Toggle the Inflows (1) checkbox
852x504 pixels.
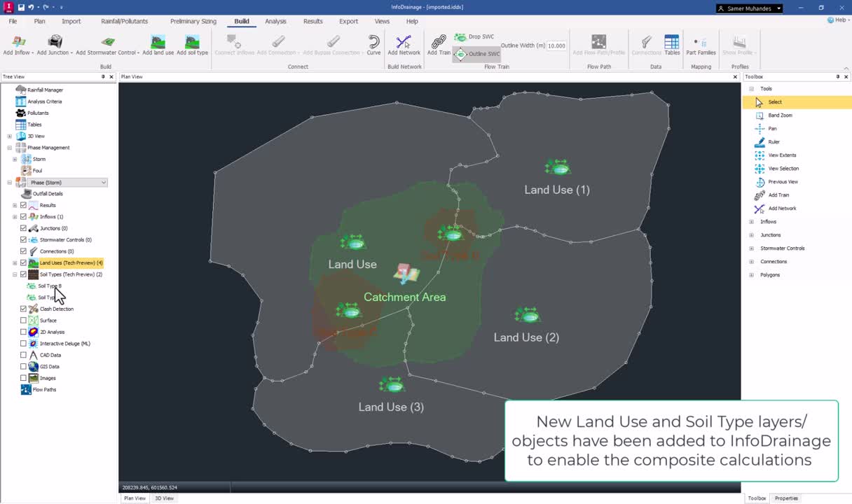click(23, 217)
